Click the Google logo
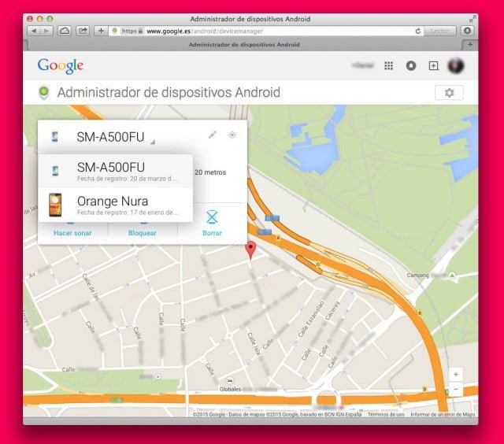This screenshot has width=504, height=444. tap(61, 66)
